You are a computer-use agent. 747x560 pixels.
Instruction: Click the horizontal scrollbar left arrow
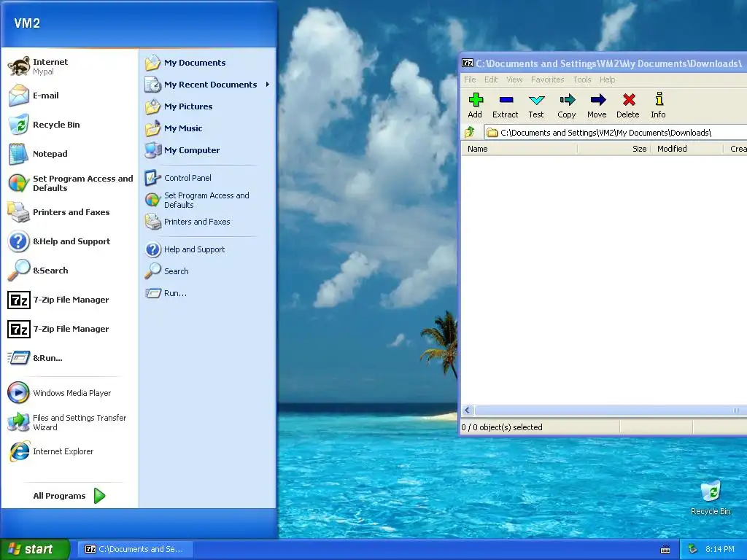pyautogui.click(x=468, y=410)
